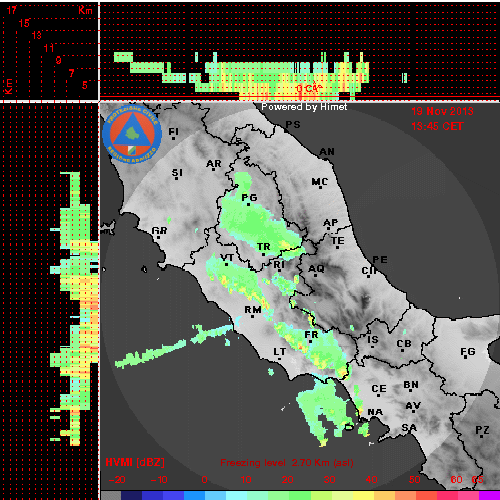Viewport: 500px width, 500px height.
Task: Click the Freezing level 2.70 Km label
Action: [287, 463]
